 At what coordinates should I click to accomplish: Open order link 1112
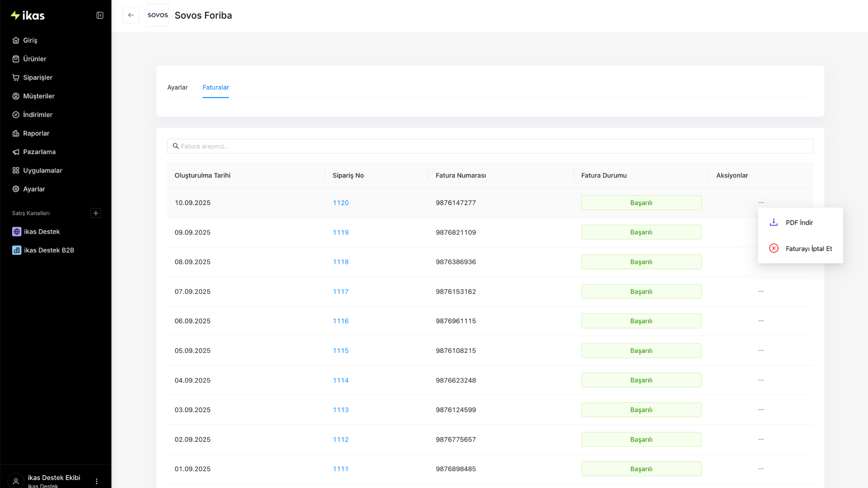click(x=341, y=439)
